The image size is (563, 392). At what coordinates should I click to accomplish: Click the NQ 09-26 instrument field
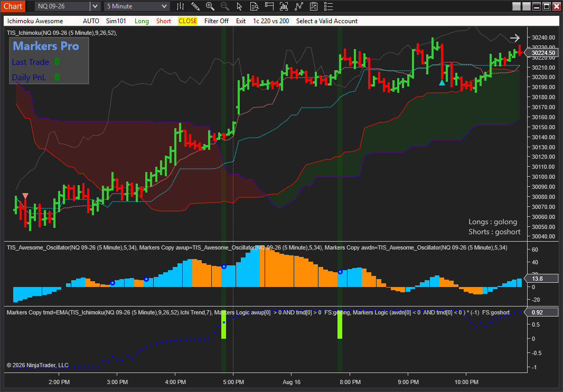coord(62,6)
